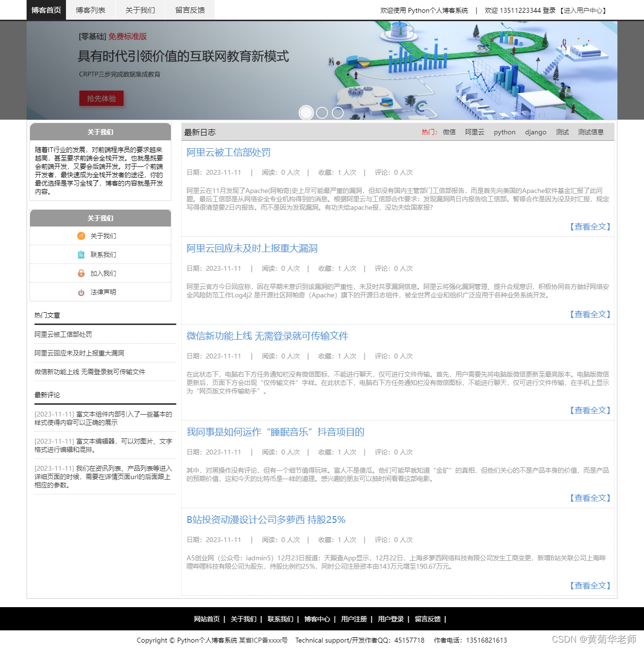Viewport: 644px width, 649px height.
Task: Open 用户注册 in the footer
Action: pyautogui.click(x=354, y=619)
